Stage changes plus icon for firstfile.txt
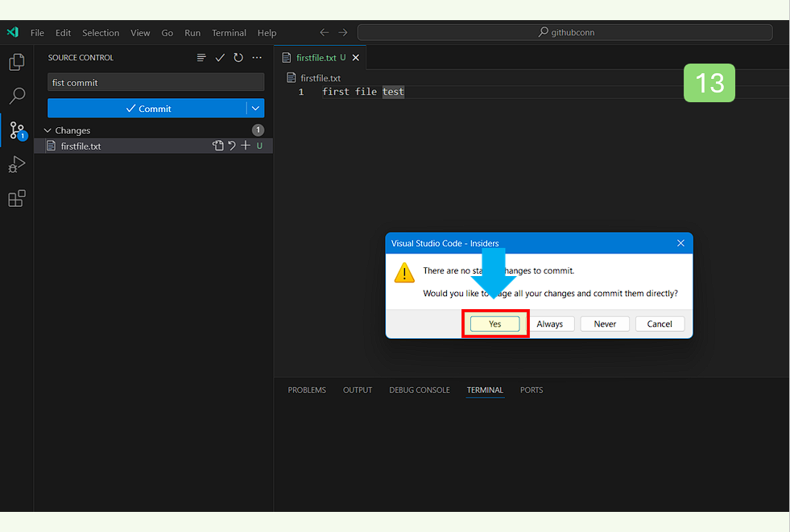Viewport: 790px width, 532px height. pos(246,146)
